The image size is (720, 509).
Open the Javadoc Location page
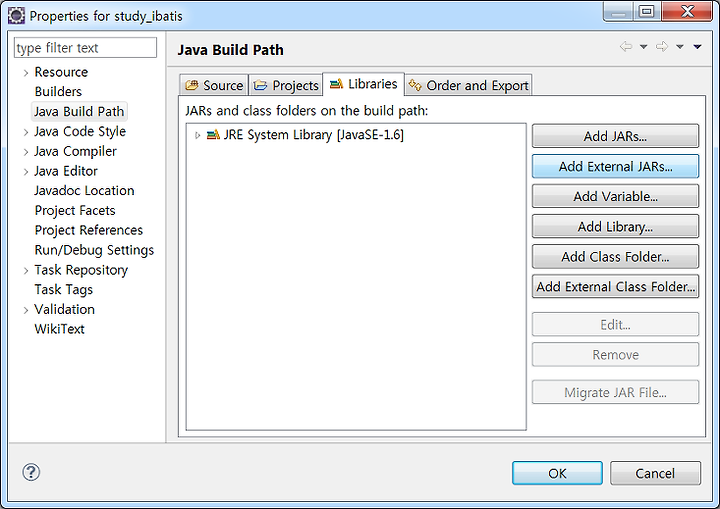[84, 191]
